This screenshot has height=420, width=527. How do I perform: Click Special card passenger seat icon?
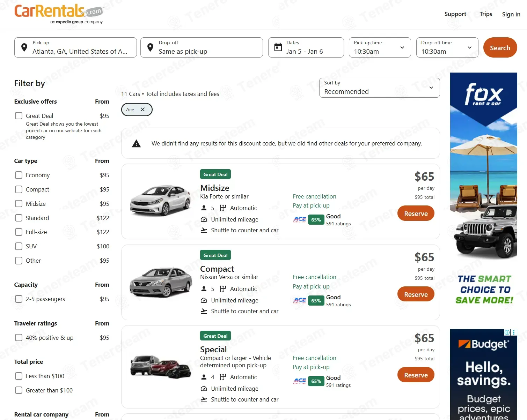[x=204, y=377]
